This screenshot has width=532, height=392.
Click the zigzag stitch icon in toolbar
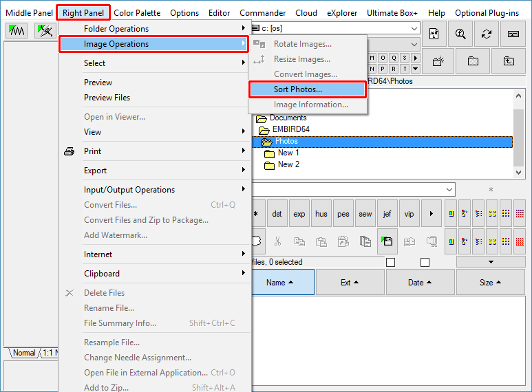(17, 30)
